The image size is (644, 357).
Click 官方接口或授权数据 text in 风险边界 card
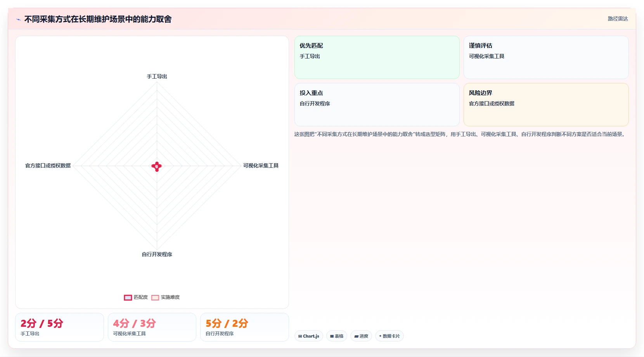pos(492,103)
